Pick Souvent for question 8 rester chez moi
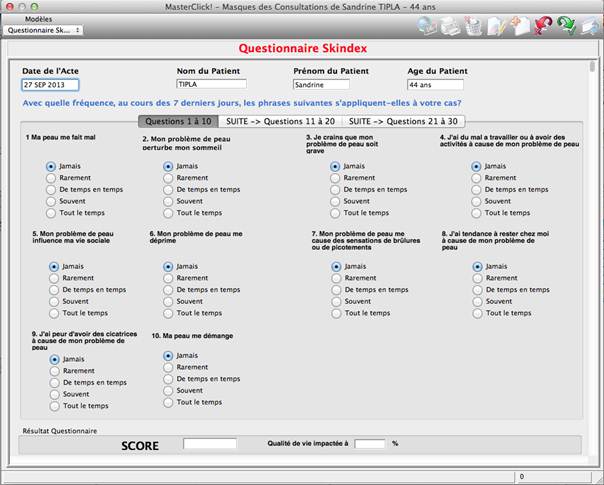Viewport: 604px width, 485px height. pos(478,301)
